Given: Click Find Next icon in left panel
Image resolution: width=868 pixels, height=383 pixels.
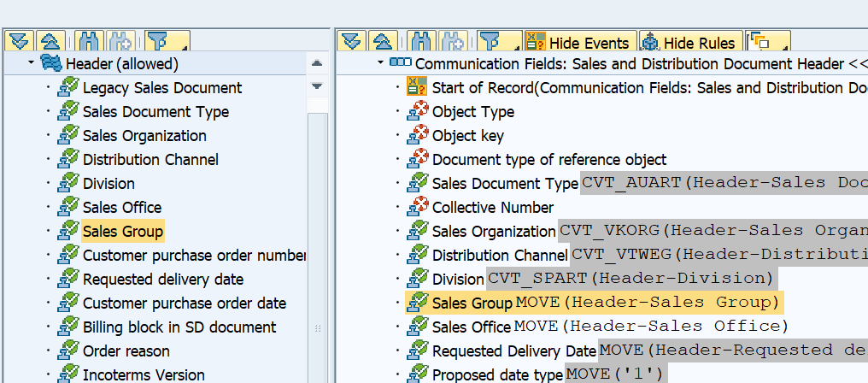Looking at the screenshot, I should coord(120,42).
